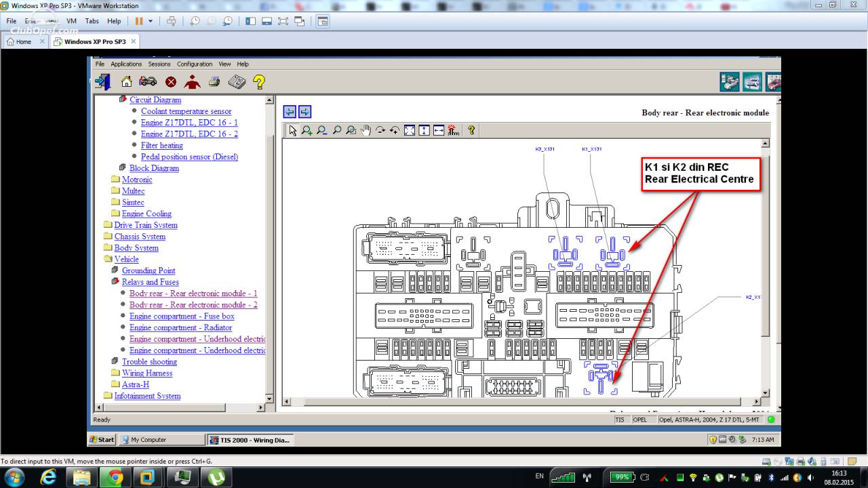868x488 pixels.
Task: Open Engine Z17DTL, EDC 16 - 1 link
Action: (189, 123)
